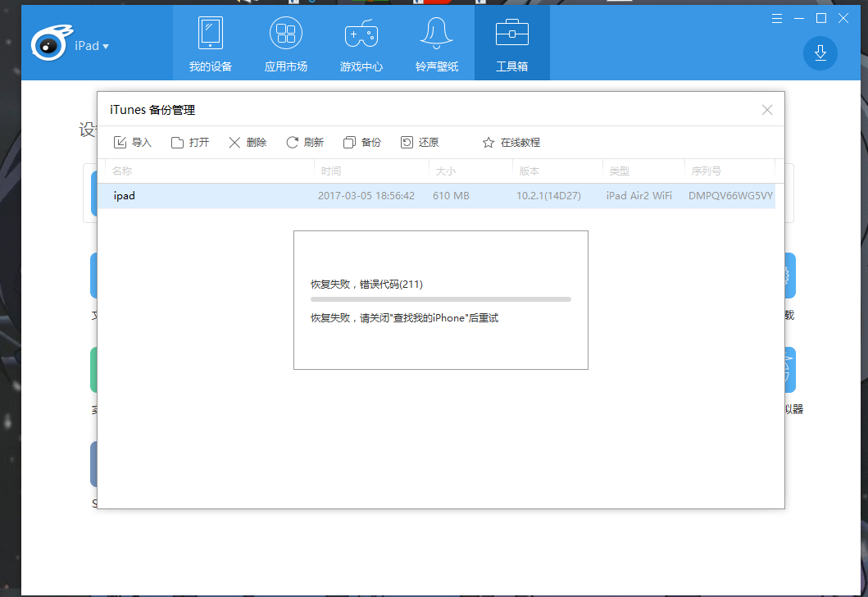Click 删除 delete toolbar button
The height and width of the screenshot is (597, 868).
[248, 143]
